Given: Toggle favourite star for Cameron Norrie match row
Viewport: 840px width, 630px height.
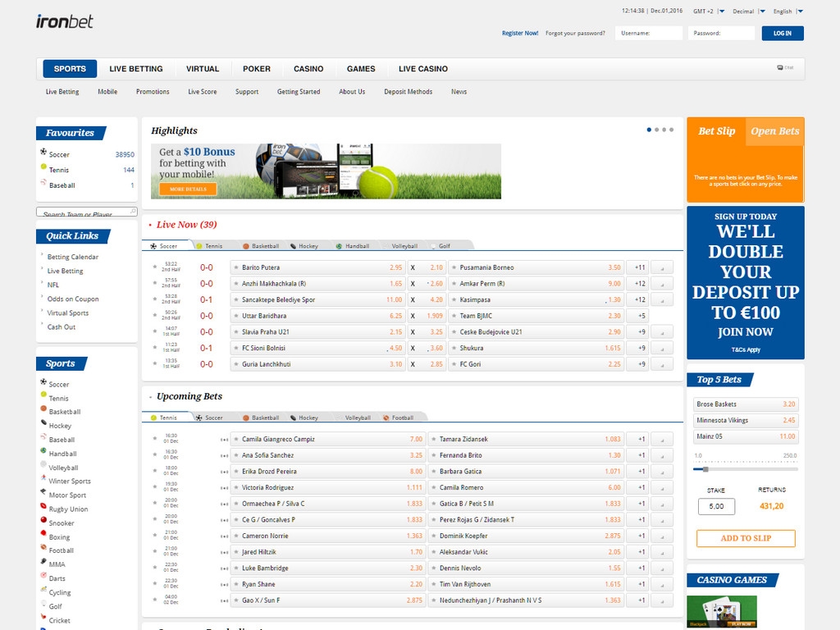Looking at the screenshot, I should (x=154, y=536).
